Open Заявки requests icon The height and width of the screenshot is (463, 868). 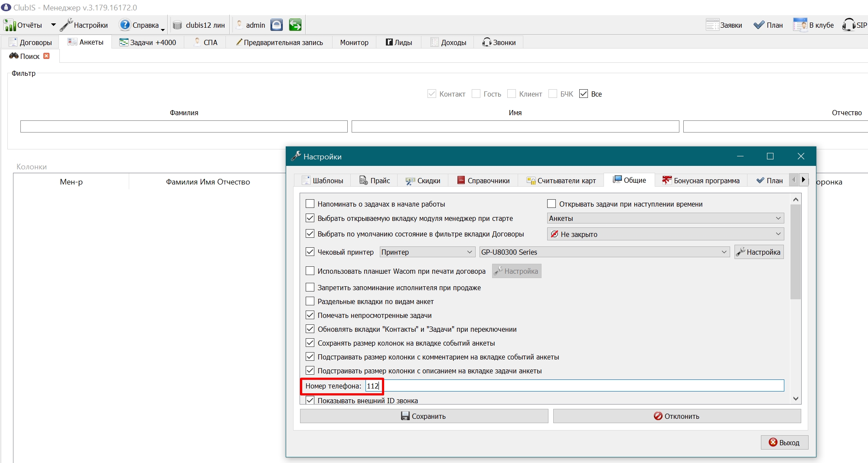pos(712,25)
